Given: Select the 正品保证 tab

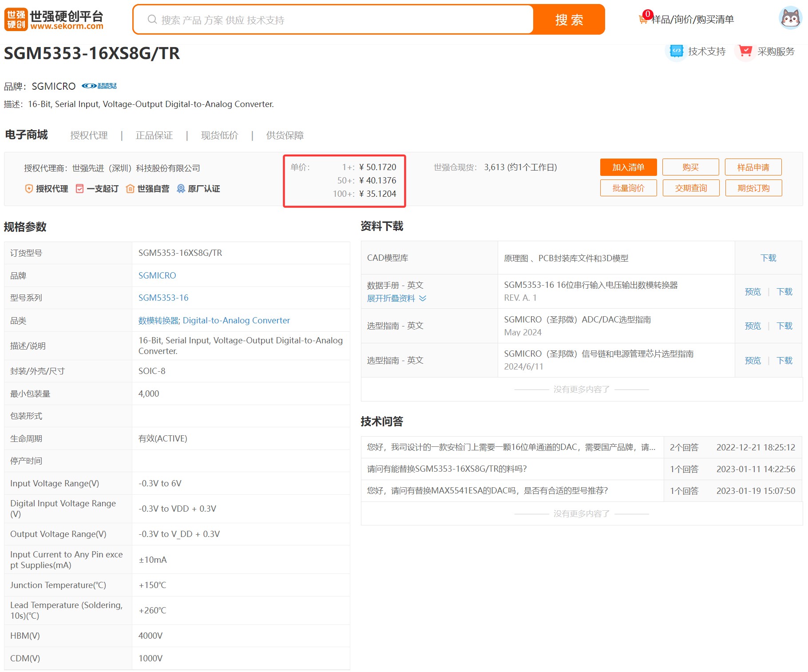Looking at the screenshot, I should [x=154, y=135].
